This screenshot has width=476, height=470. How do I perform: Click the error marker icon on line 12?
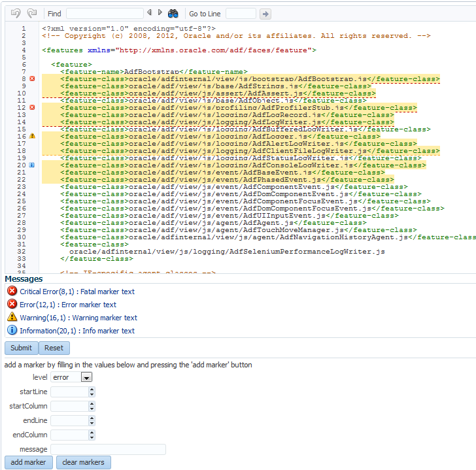pos(32,107)
